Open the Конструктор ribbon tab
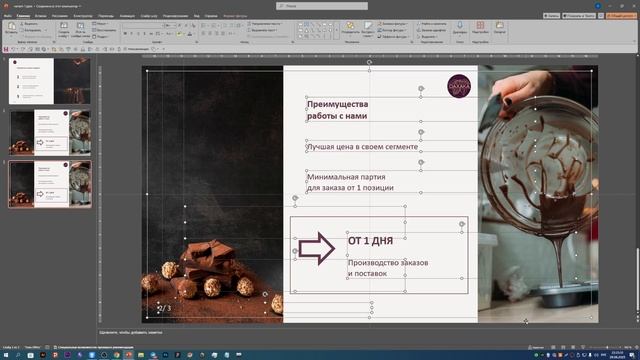640x360 pixels. 83,16
